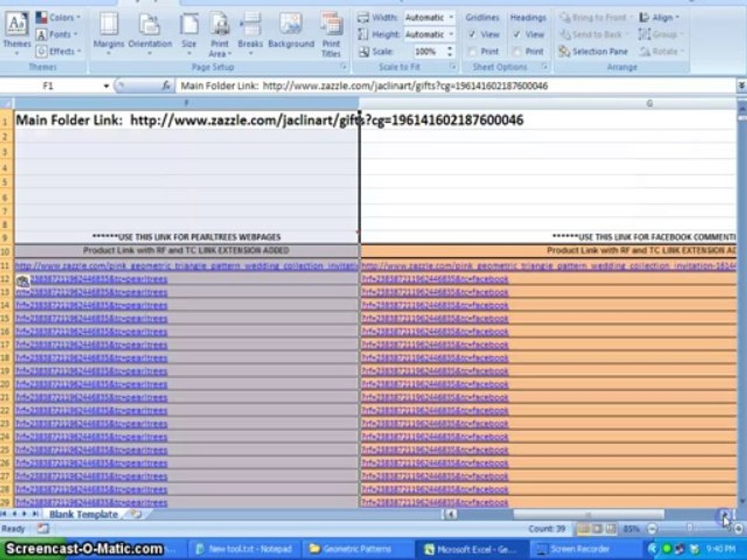Click the Pearltrees product link in row 11

coord(187,266)
